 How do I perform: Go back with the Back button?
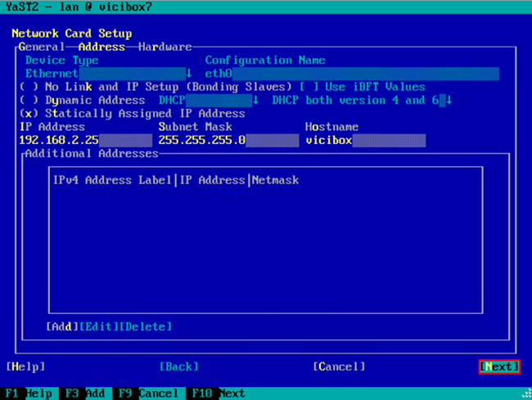(x=178, y=366)
